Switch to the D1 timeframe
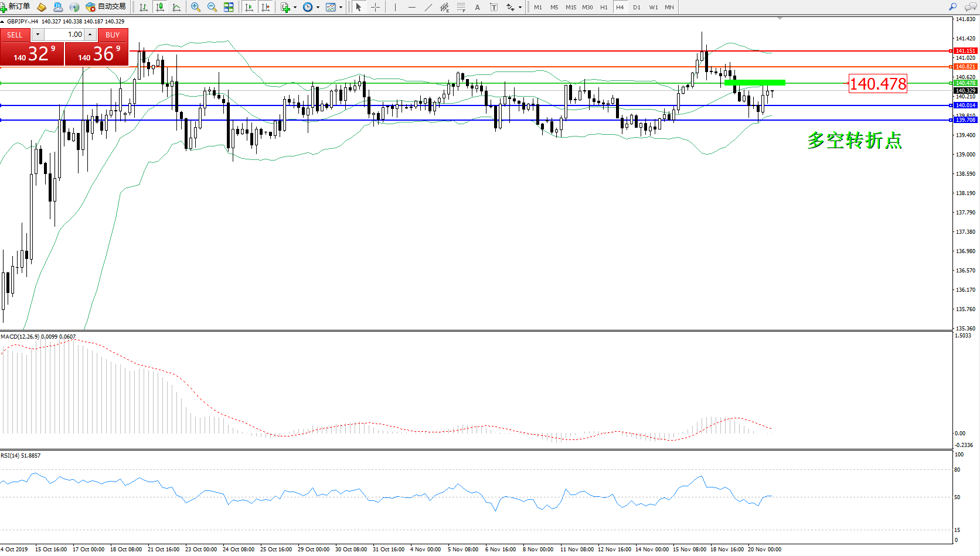980x556 pixels. (637, 7)
